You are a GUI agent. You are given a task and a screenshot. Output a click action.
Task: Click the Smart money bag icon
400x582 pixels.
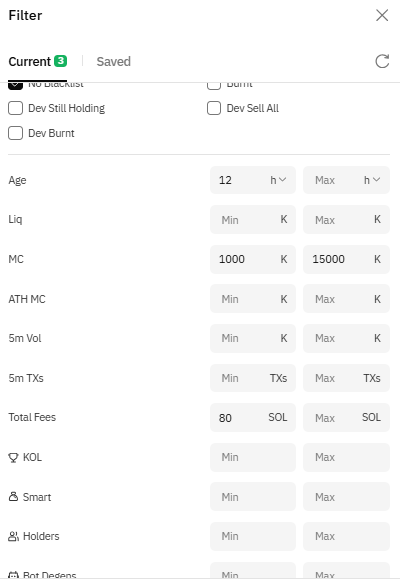(13, 497)
